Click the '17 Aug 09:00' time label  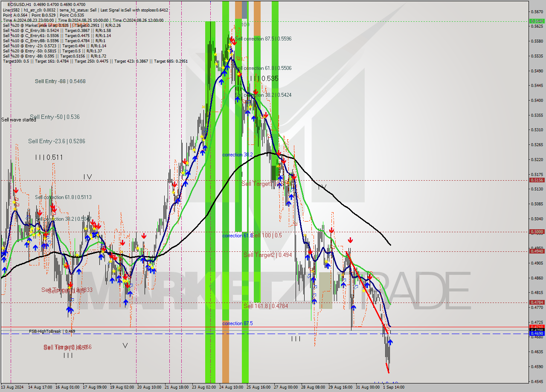coord(95,387)
